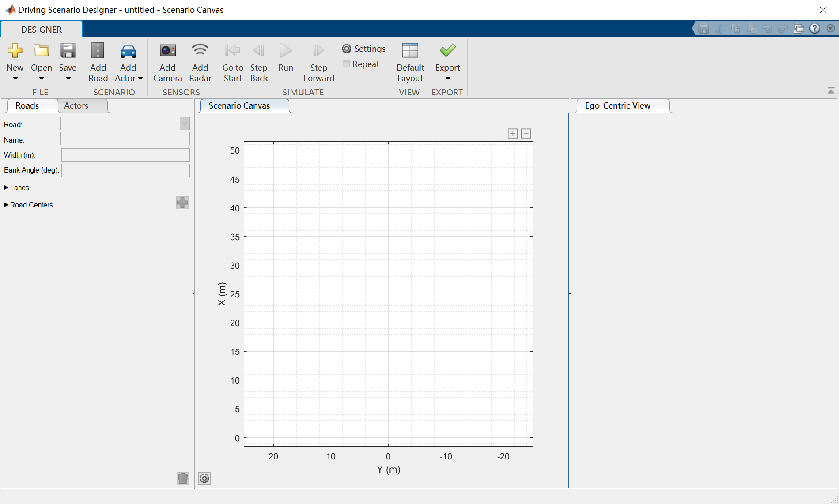Click the Add Radar sensor icon
The height and width of the screenshot is (504, 839).
(200, 50)
